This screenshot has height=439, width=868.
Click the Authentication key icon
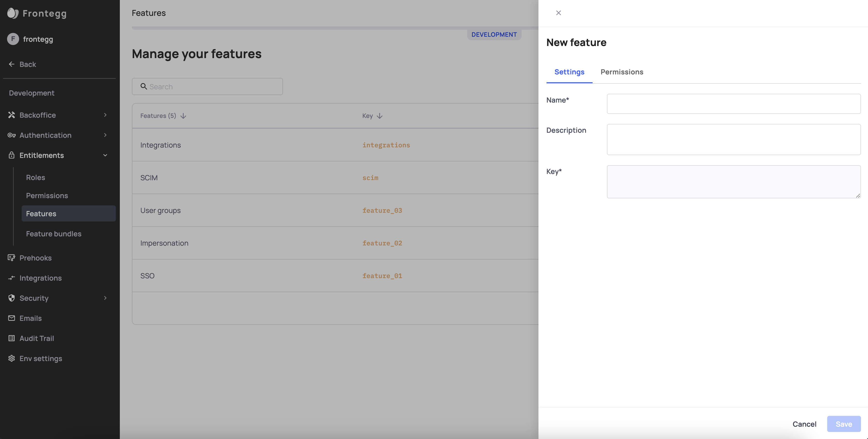coord(12,135)
